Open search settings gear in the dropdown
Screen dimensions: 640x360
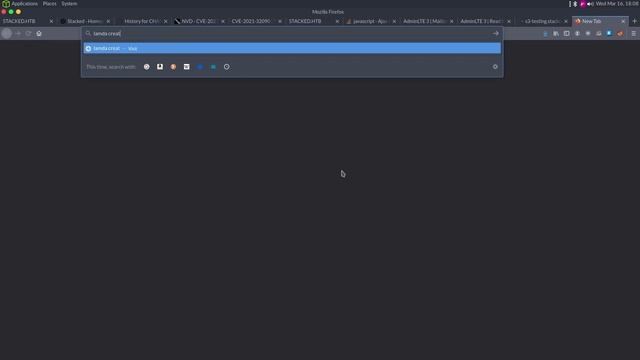pyautogui.click(x=495, y=67)
